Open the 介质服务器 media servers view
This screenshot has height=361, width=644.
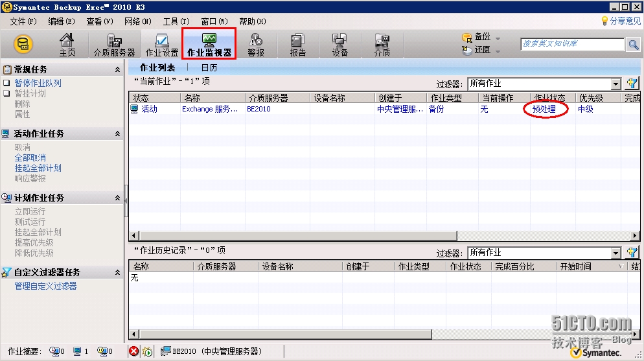[x=114, y=44]
